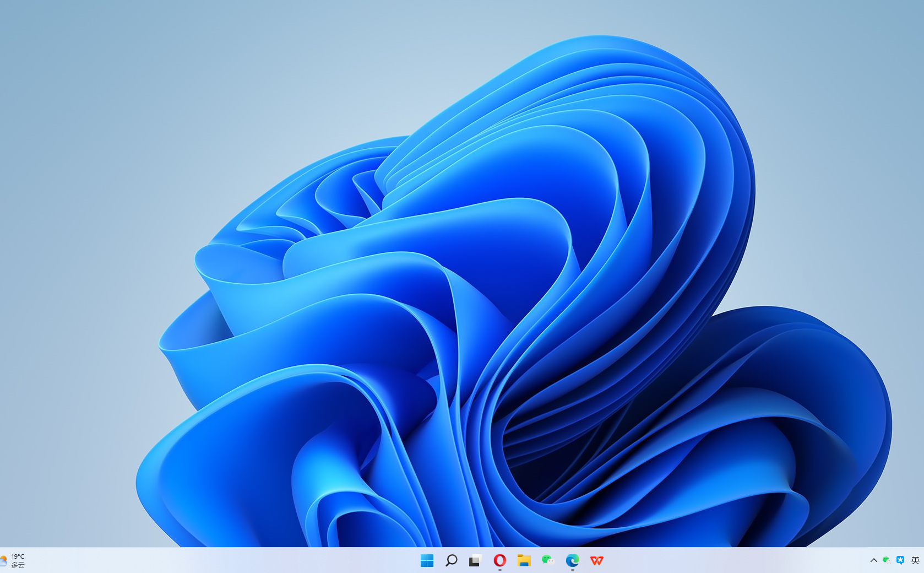The image size is (924, 573).
Task: Open WPS Office from the taskbar
Action: click(x=596, y=560)
